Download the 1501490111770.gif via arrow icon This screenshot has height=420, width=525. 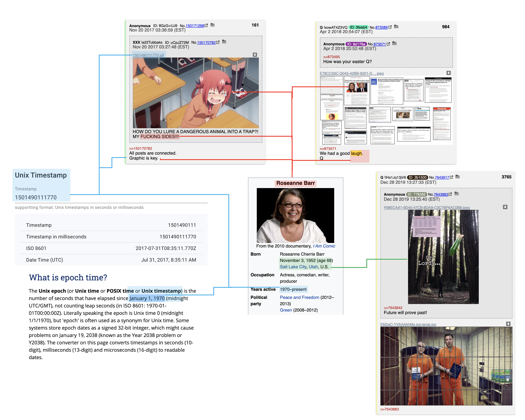tap(255, 55)
